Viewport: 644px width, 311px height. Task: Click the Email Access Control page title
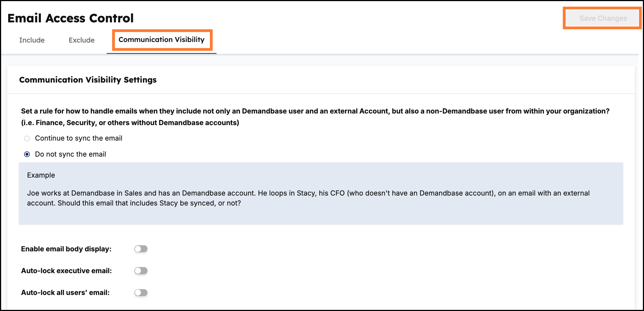coord(70,18)
